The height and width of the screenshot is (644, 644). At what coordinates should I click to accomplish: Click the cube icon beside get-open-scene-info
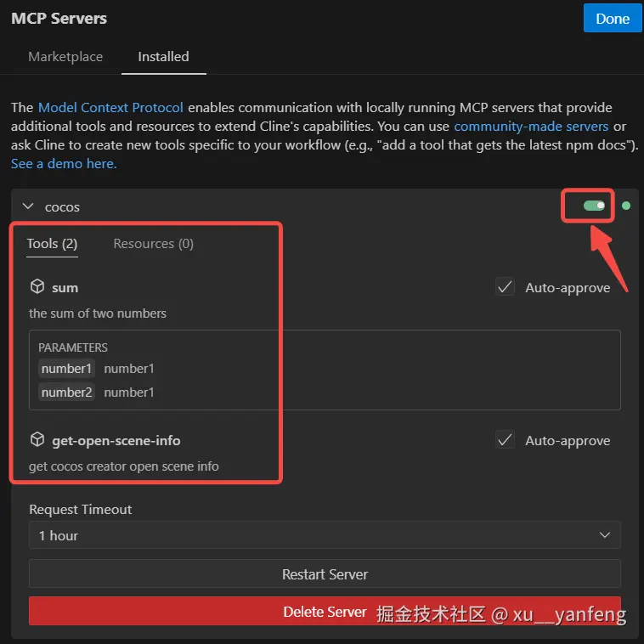point(37,439)
